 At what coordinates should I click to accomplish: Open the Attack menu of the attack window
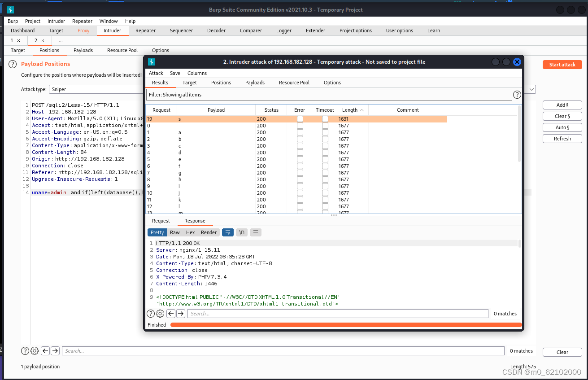(156, 73)
